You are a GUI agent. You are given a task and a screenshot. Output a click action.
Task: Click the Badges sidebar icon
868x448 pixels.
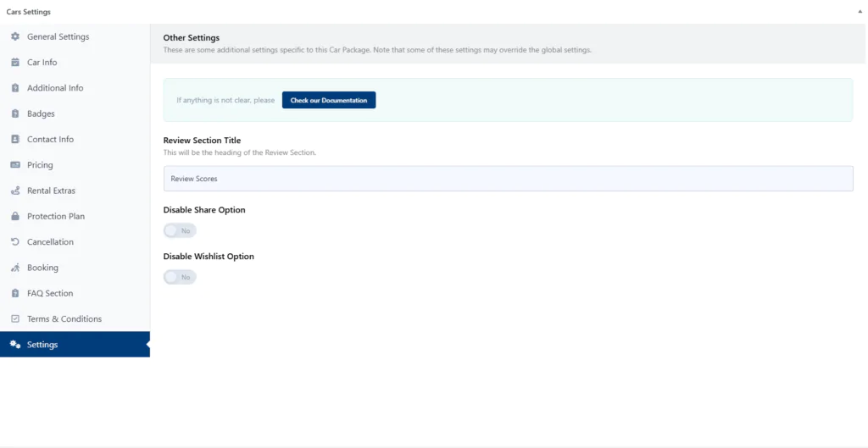point(15,113)
